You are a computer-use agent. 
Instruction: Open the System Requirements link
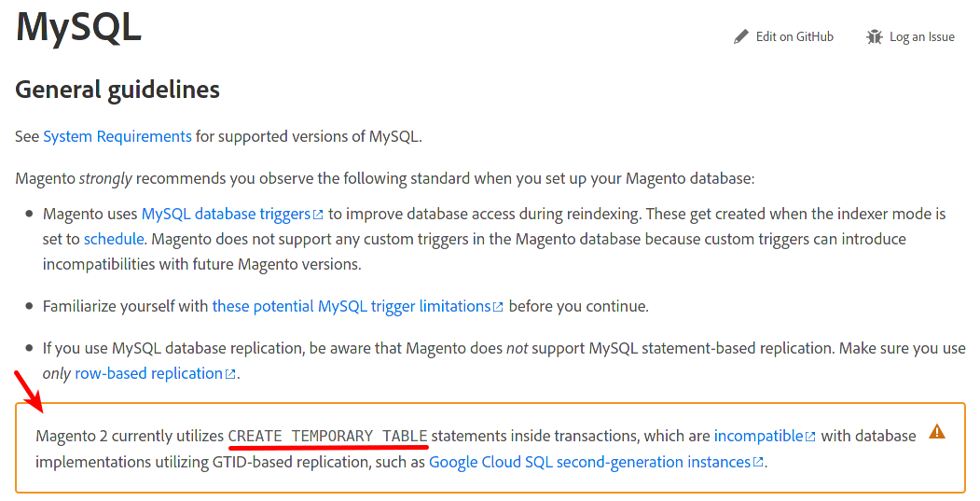[x=117, y=136]
